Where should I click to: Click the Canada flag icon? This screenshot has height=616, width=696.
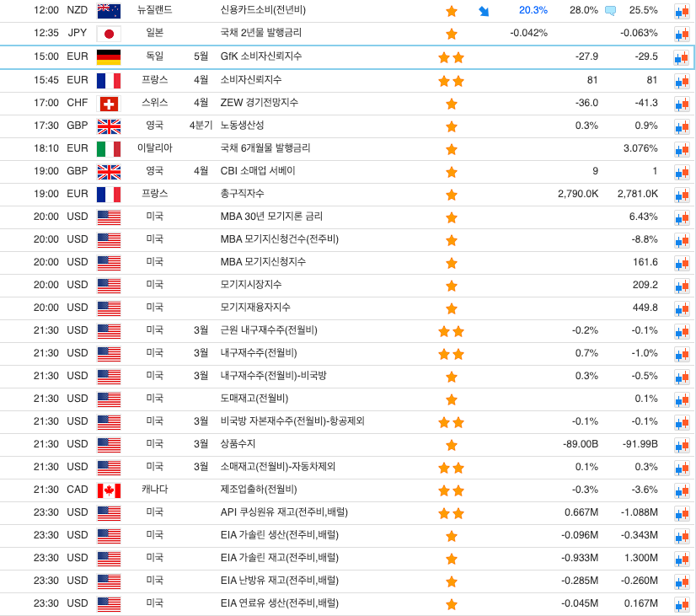(109, 490)
